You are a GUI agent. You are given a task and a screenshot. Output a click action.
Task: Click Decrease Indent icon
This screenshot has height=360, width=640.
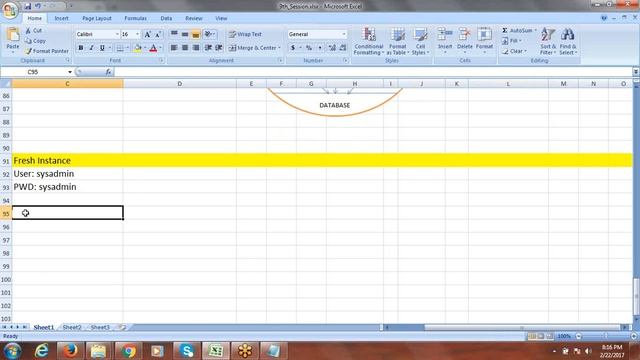(x=208, y=48)
